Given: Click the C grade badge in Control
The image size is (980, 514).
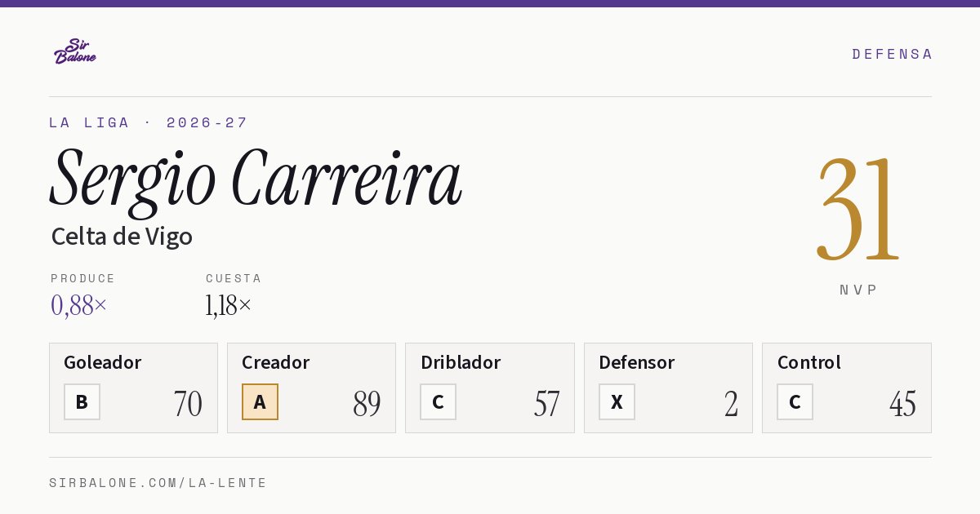Looking at the screenshot, I should [x=795, y=401].
